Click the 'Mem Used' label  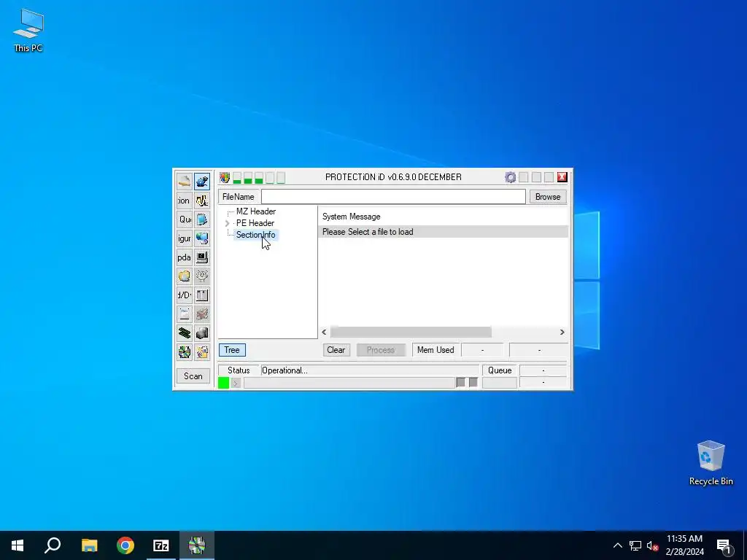(x=436, y=350)
